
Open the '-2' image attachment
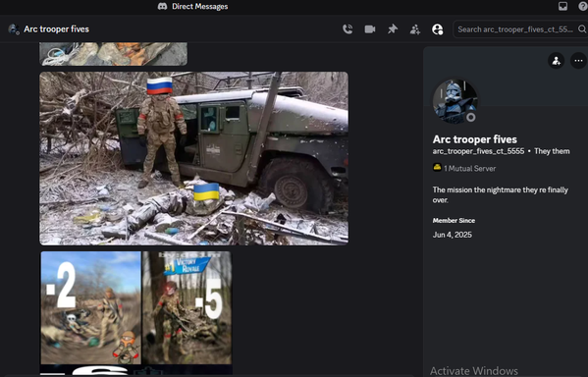[x=91, y=307]
